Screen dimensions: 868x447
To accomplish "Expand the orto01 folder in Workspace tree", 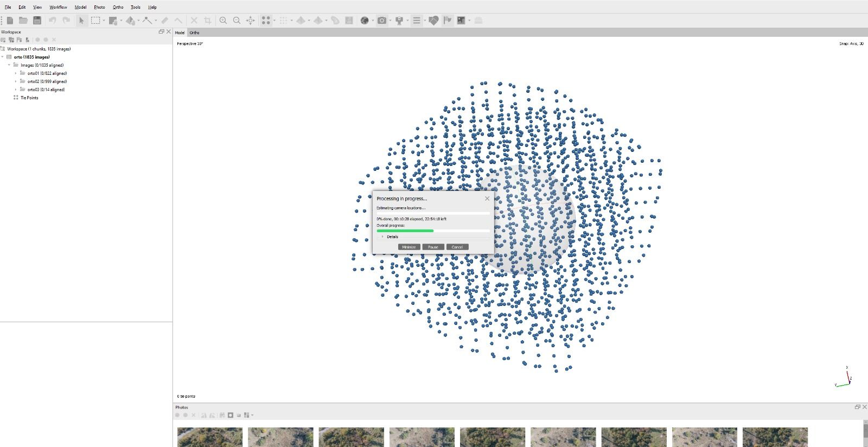I will pos(16,73).
